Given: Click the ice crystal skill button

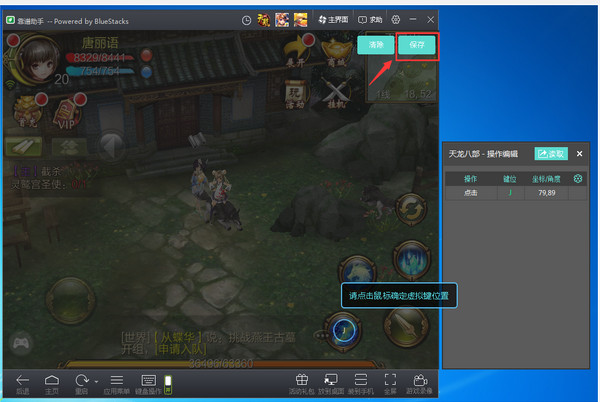Looking at the screenshot, I should [411, 260].
